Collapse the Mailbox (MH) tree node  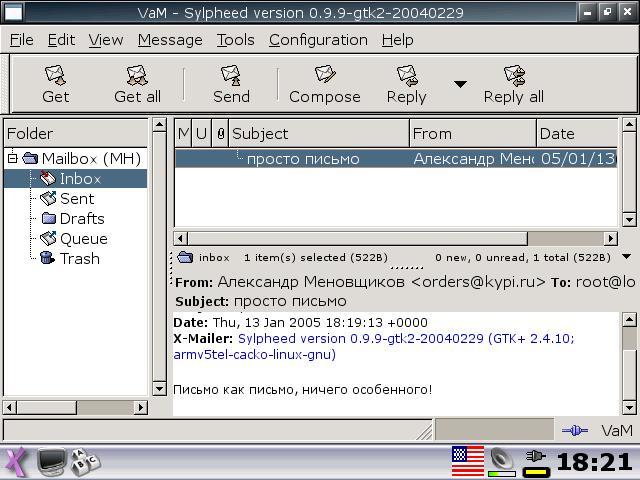pos(13,158)
